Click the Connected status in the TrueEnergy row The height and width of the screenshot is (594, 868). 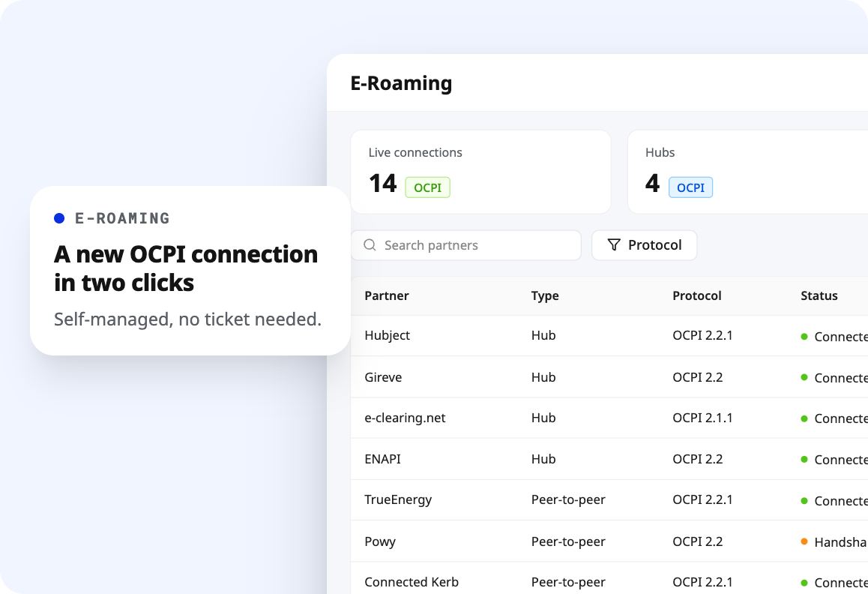(x=834, y=500)
